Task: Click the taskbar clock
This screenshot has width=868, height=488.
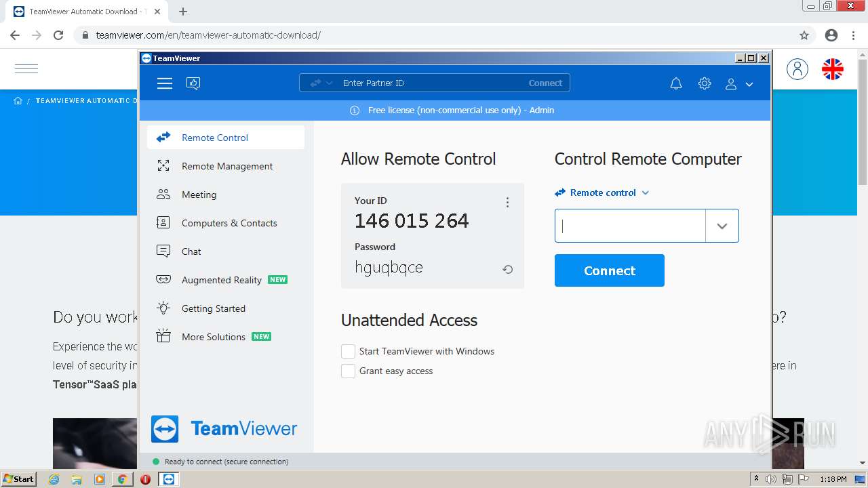Action: pyautogui.click(x=833, y=479)
